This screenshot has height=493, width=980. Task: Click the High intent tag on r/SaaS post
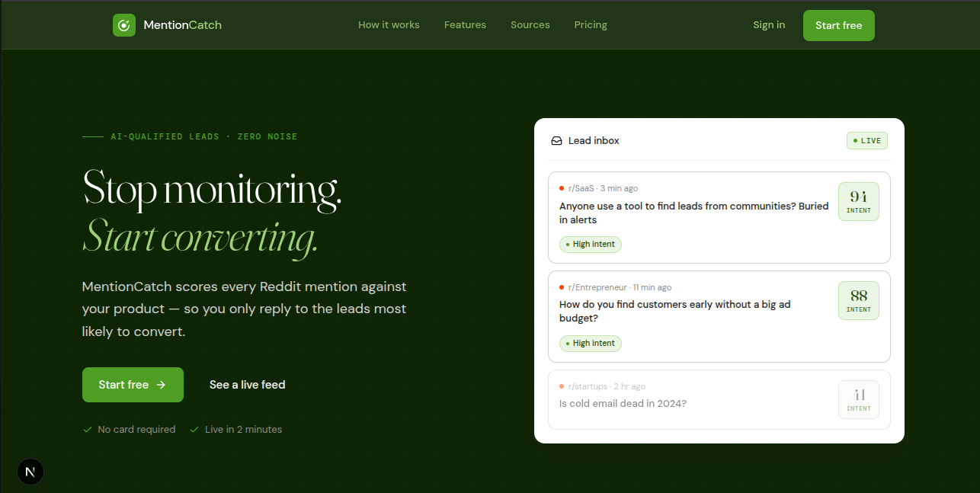[x=591, y=245]
